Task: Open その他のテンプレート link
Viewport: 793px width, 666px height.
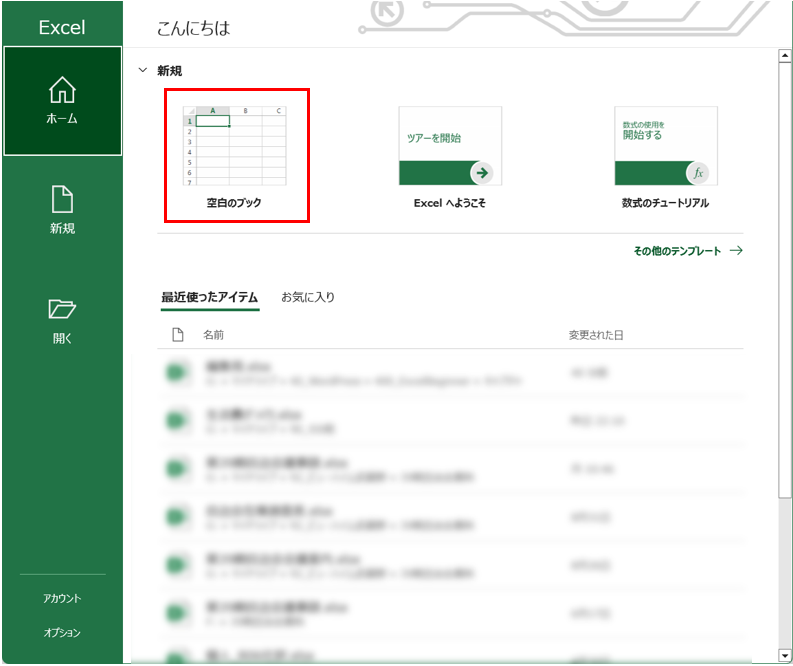Action: pyautogui.click(x=688, y=251)
